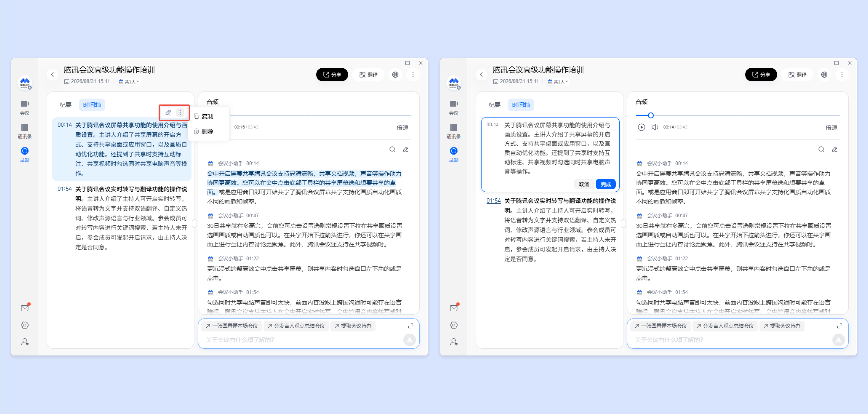
Task: Adjust the audio progress slider handle
Action: 651,115
